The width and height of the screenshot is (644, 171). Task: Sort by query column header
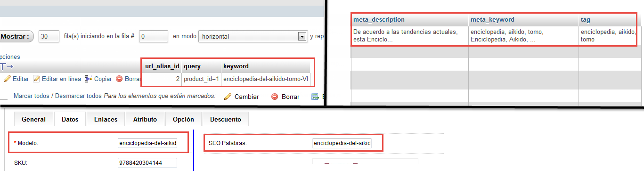click(192, 66)
